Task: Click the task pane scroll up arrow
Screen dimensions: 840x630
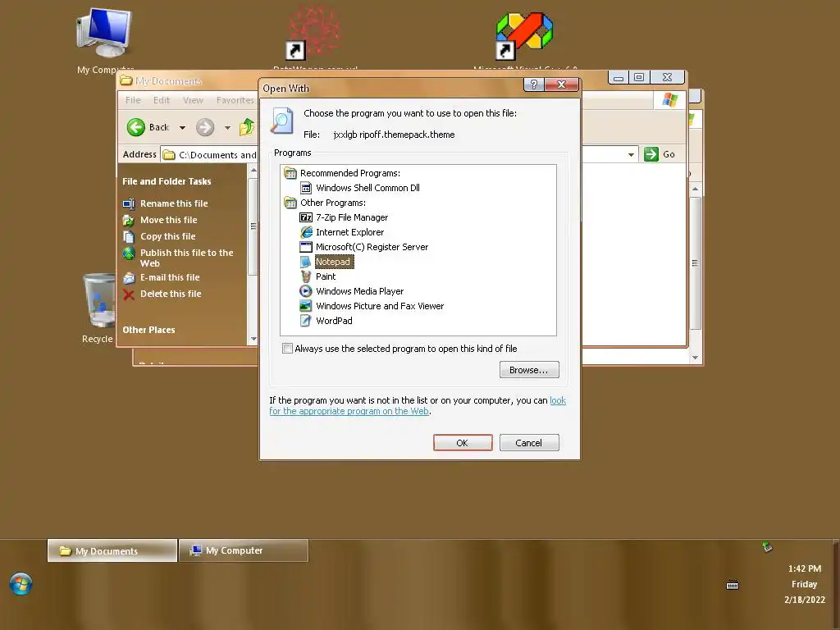Action: (x=253, y=170)
